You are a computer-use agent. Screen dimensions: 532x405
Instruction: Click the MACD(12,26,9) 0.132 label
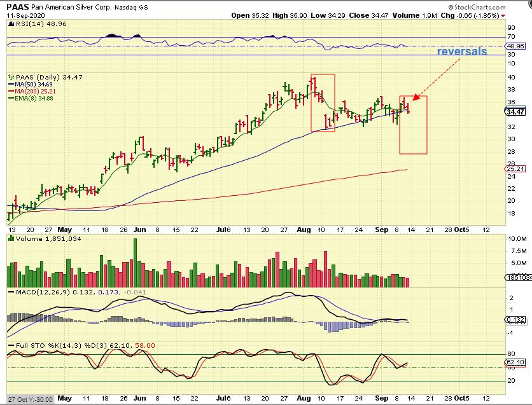point(55,292)
